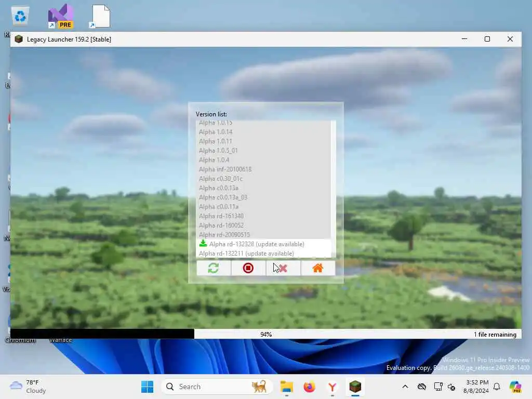Select Alpha rd-20090515 in version list
This screenshot has height=399, width=532.
coord(263,235)
